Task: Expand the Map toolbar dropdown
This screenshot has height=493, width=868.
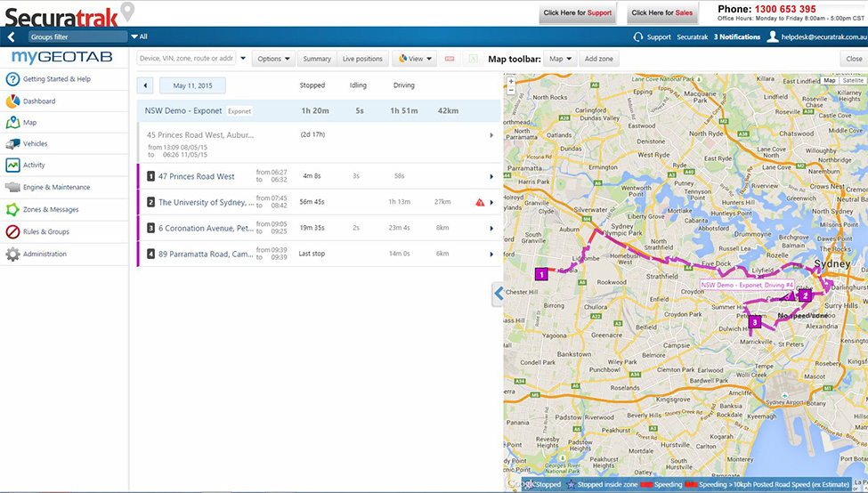Action: pyautogui.click(x=559, y=59)
